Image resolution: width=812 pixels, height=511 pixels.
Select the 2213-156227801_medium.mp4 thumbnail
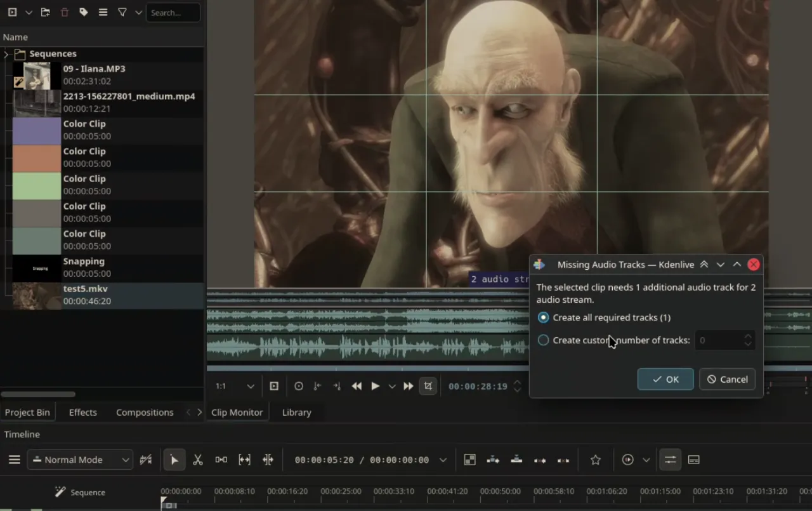37,103
